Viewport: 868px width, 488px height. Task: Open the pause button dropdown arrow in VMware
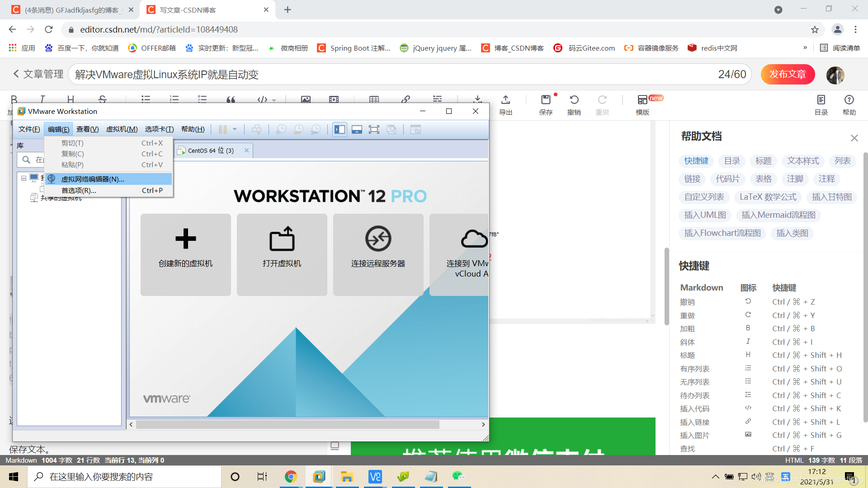coord(235,129)
